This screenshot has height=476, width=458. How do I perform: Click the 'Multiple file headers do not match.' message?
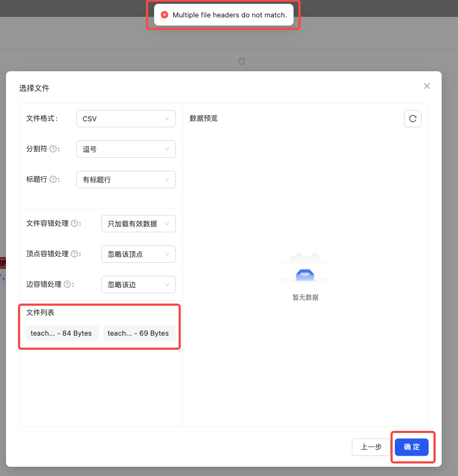click(x=230, y=15)
